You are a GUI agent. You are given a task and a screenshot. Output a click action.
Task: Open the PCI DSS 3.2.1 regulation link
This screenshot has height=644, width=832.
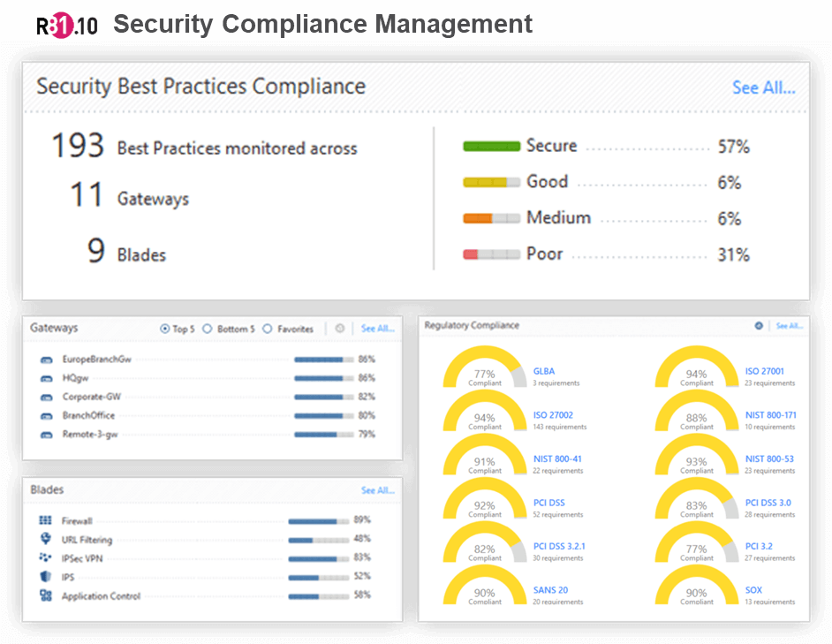point(559,546)
